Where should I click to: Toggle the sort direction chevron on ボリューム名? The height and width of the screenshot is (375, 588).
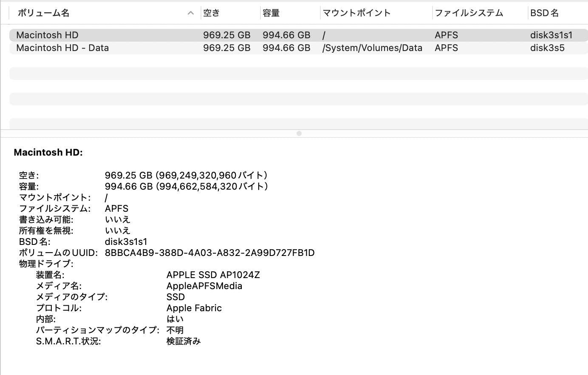[x=190, y=13]
